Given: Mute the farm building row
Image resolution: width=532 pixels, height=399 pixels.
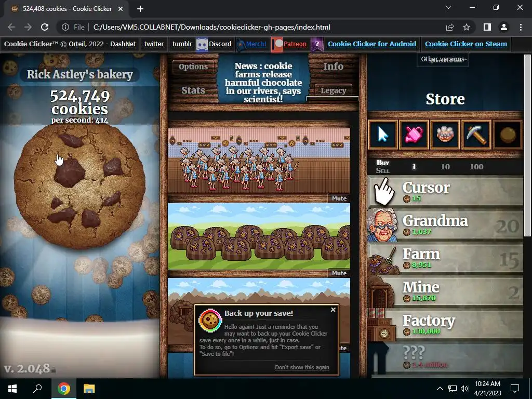Looking at the screenshot, I should [339, 273].
